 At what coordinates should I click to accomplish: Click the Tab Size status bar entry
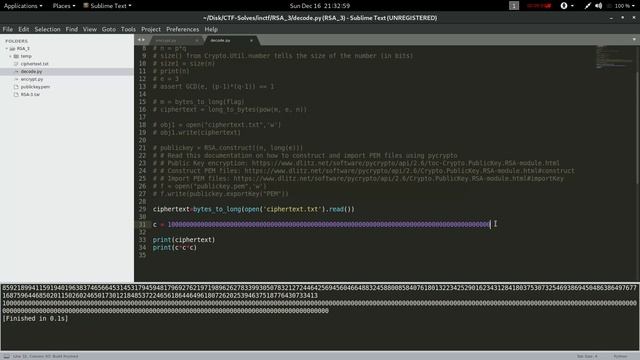(587, 356)
